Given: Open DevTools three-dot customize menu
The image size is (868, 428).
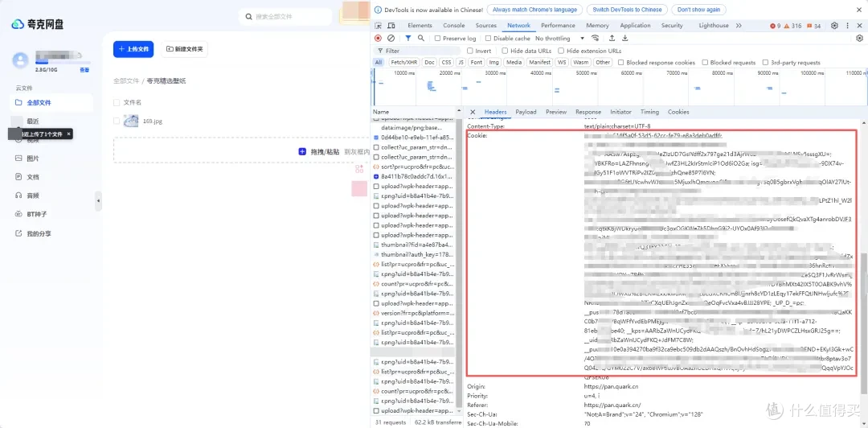Looking at the screenshot, I should point(848,26).
